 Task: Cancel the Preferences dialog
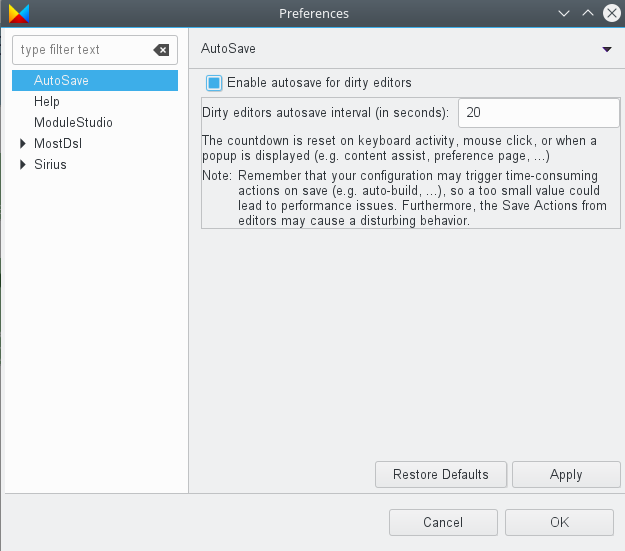point(443,522)
